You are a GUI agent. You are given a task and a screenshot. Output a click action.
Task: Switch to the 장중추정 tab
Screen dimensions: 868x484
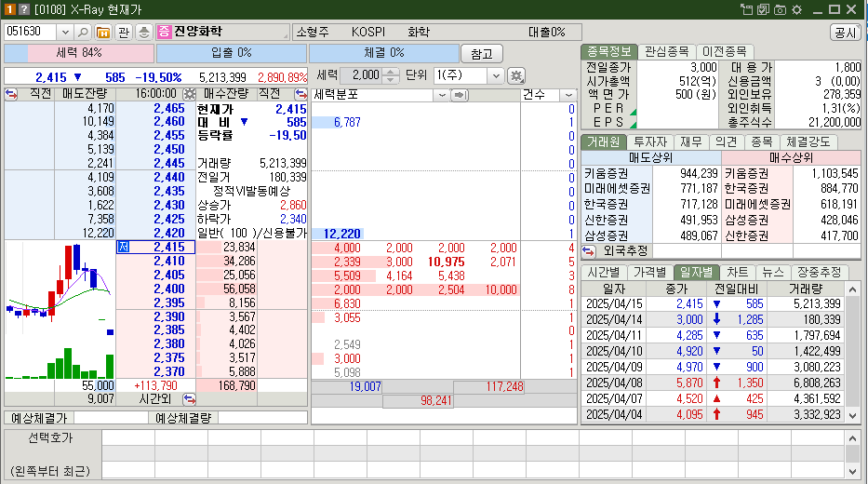tap(820, 272)
